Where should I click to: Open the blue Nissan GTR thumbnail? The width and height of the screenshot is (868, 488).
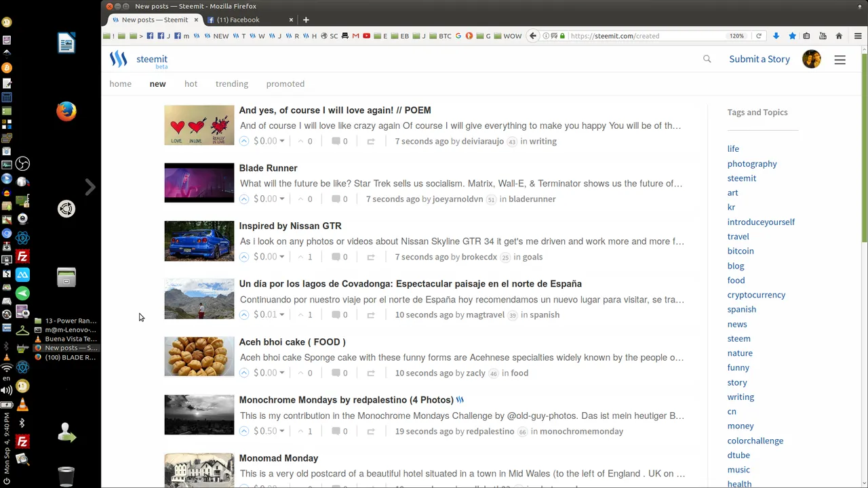point(199,241)
